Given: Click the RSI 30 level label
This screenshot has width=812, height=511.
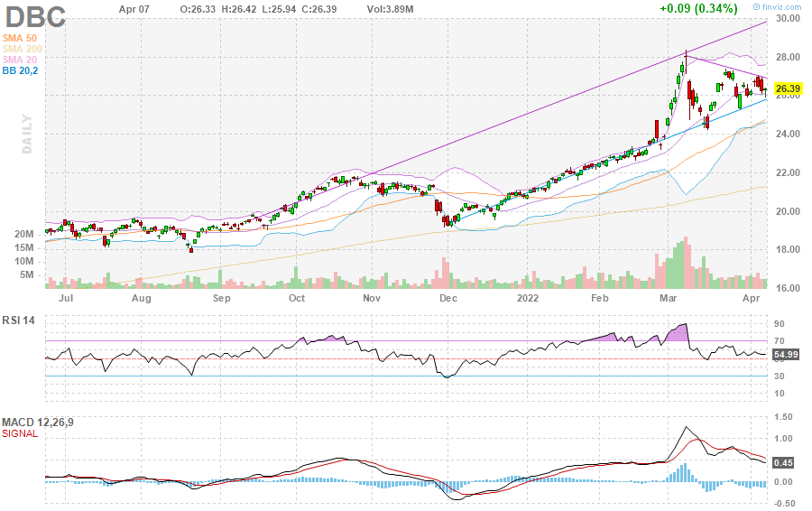Looking at the screenshot, I should pyautogui.click(x=780, y=376).
